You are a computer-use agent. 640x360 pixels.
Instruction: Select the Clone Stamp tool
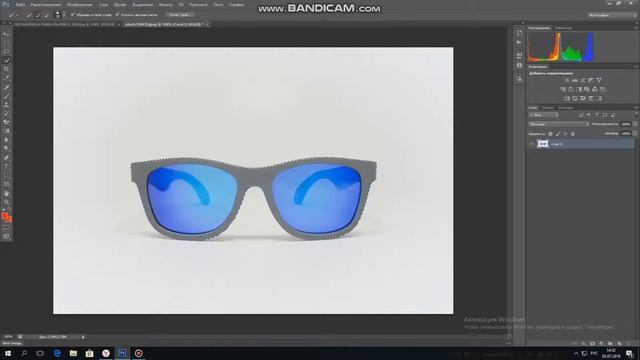point(6,104)
